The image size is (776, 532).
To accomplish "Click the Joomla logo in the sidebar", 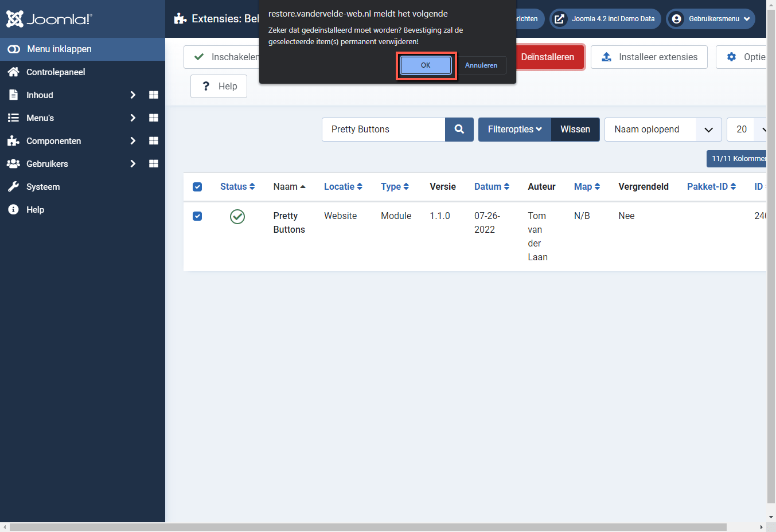I will coord(49,18).
